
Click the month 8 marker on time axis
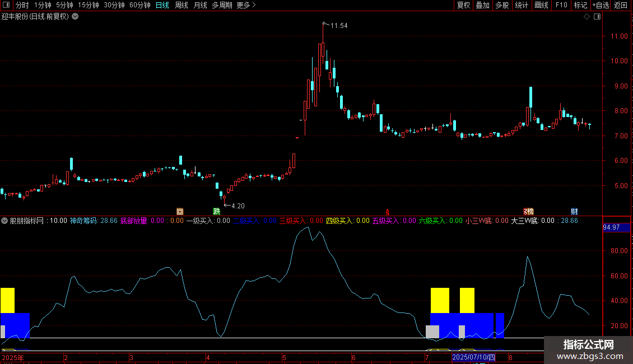(x=510, y=357)
